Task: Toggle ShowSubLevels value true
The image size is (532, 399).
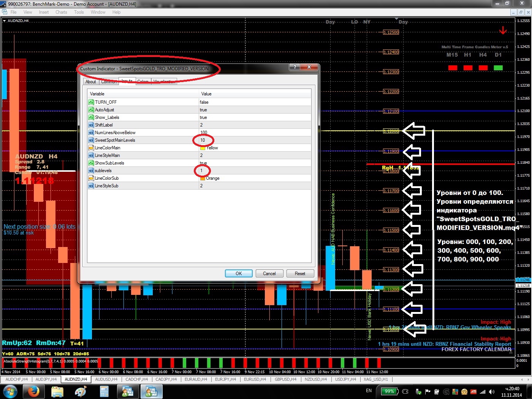Action: [255, 163]
